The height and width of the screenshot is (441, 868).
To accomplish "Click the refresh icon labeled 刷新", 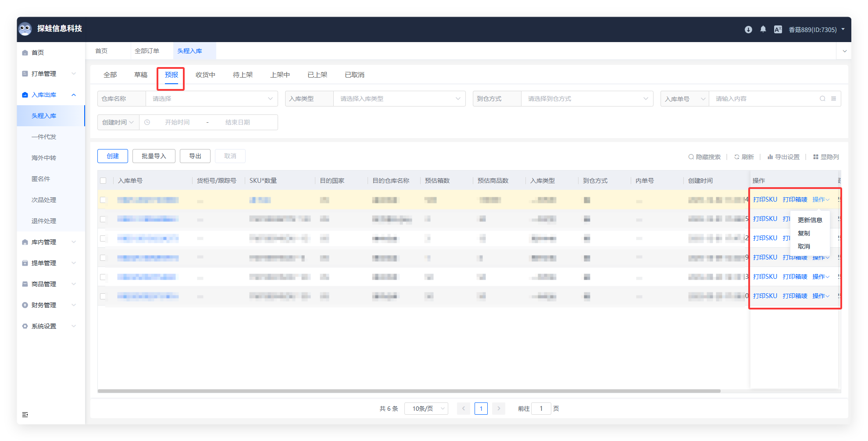I will [744, 157].
